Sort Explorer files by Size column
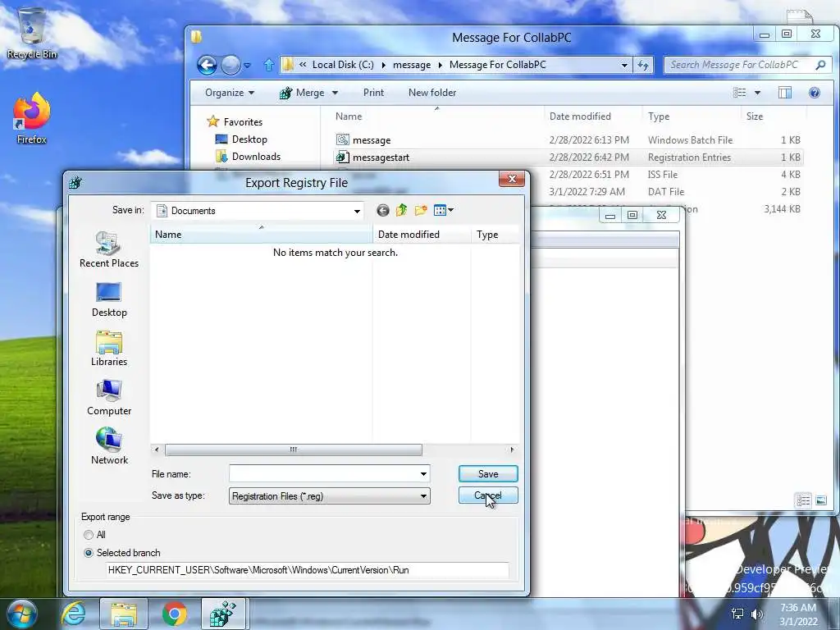 click(x=773, y=116)
